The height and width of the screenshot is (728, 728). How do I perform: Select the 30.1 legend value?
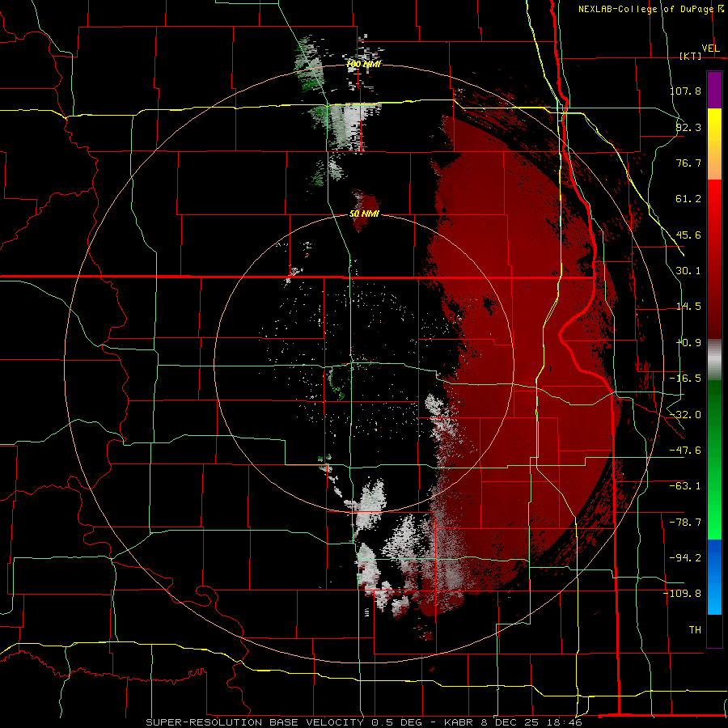688,271
